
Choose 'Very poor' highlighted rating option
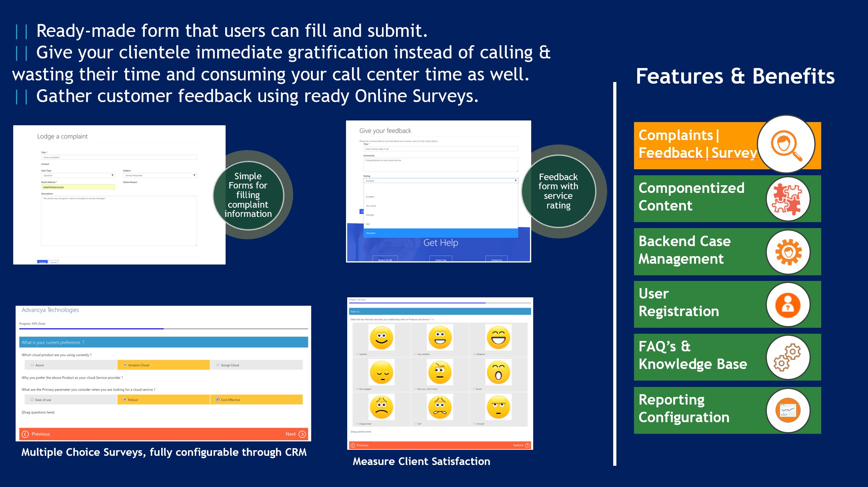coord(440,233)
